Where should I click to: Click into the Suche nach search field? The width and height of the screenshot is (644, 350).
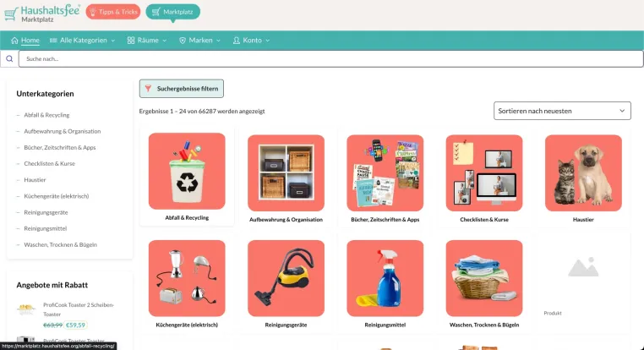coord(330,58)
